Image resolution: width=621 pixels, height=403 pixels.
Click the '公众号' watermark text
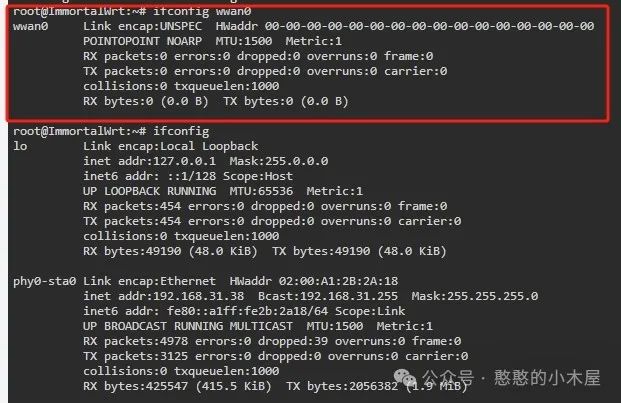coord(448,377)
